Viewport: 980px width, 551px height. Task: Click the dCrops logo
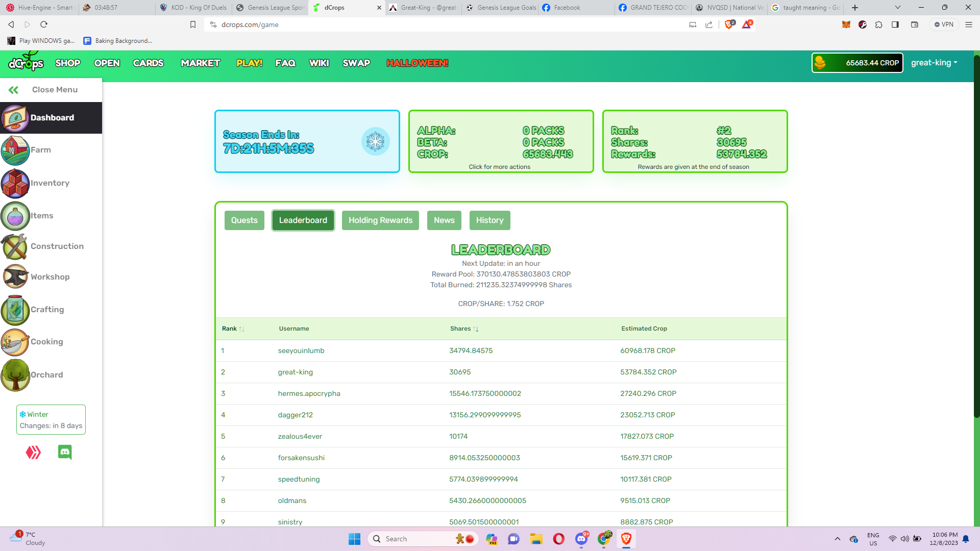coord(26,62)
